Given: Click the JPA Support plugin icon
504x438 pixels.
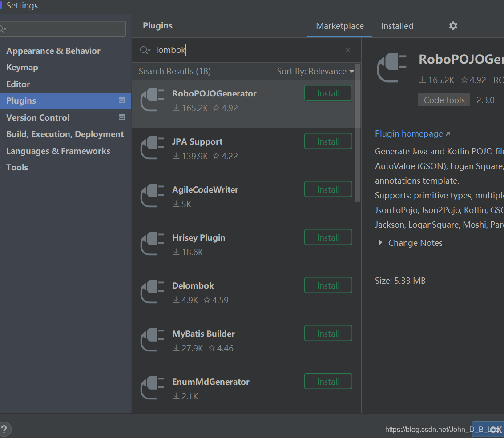Looking at the screenshot, I should pos(153,148).
